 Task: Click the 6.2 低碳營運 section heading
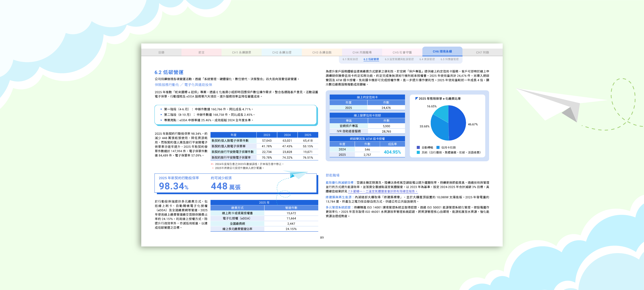(x=169, y=72)
